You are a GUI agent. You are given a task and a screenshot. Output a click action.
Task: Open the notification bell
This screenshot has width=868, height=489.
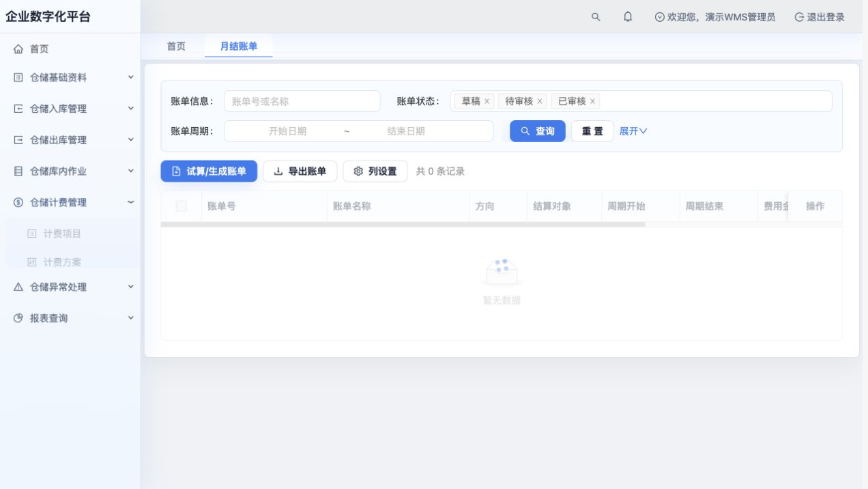(x=628, y=17)
